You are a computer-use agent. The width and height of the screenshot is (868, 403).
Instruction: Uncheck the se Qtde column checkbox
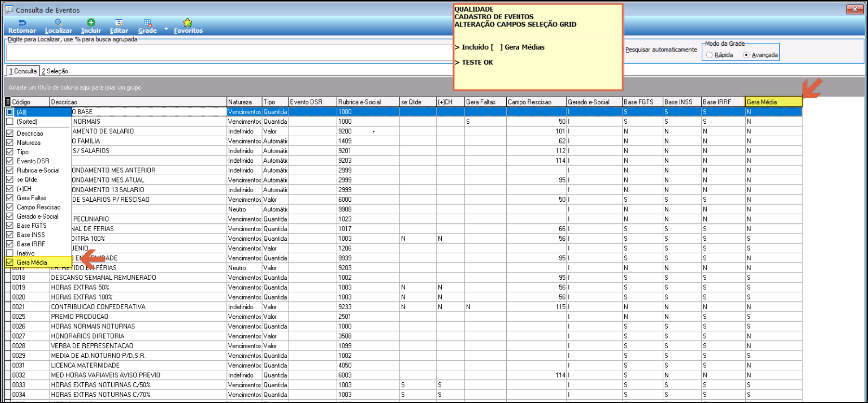(10, 179)
